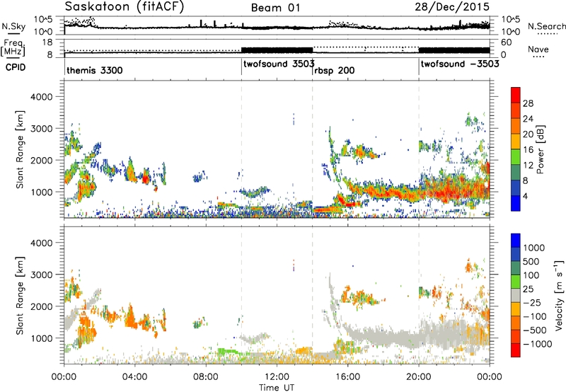Click the red top segment of Power colorbar
The image size is (566, 392).
516,95
